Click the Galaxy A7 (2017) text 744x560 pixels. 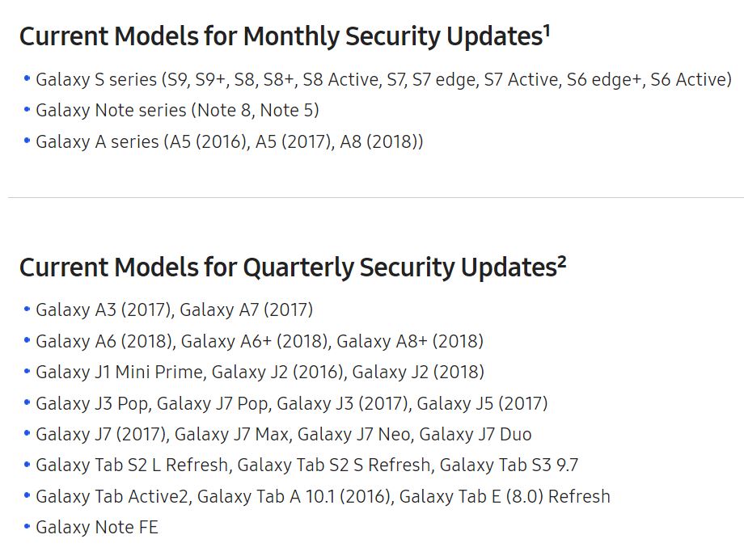pyautogui.click(x=247, y=310)
